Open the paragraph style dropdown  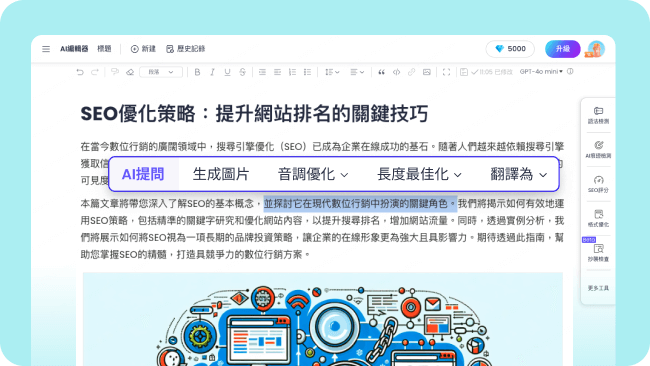point(161,72)
